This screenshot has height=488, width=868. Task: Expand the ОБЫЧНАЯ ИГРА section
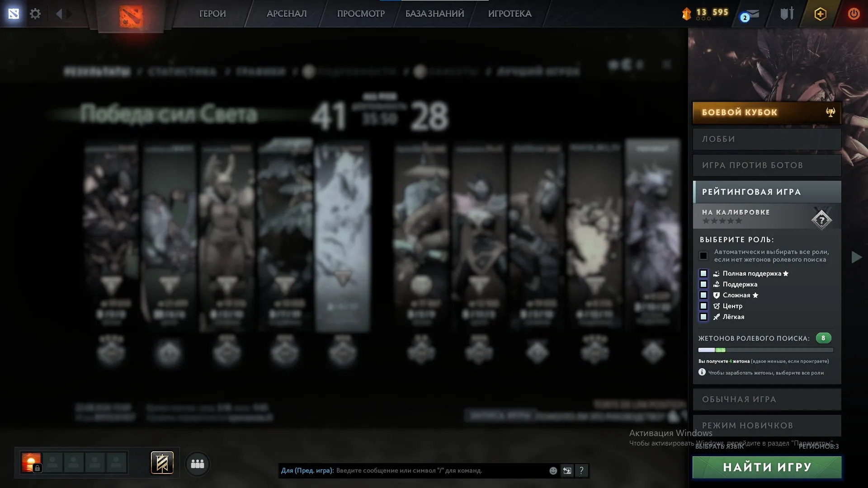[767, 399]
